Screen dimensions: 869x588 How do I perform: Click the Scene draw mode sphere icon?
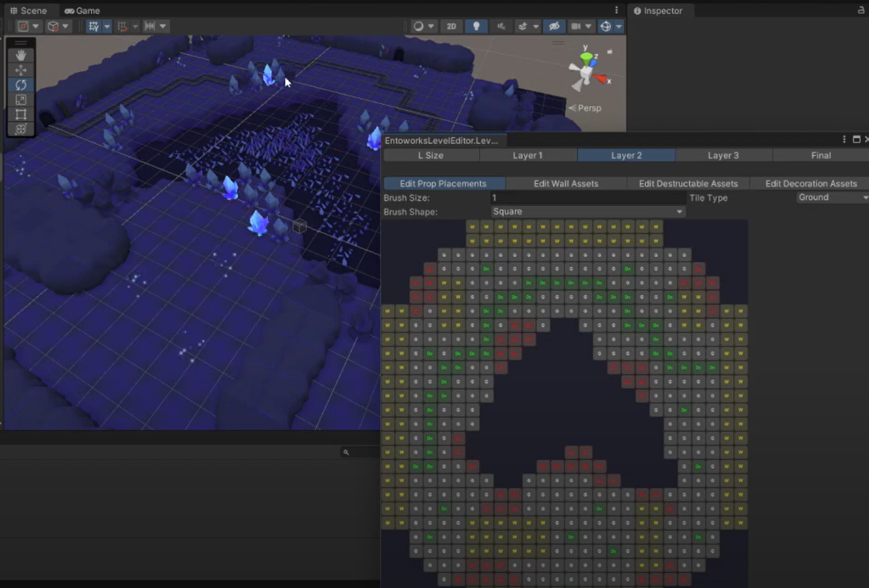[x=418, y=26]
